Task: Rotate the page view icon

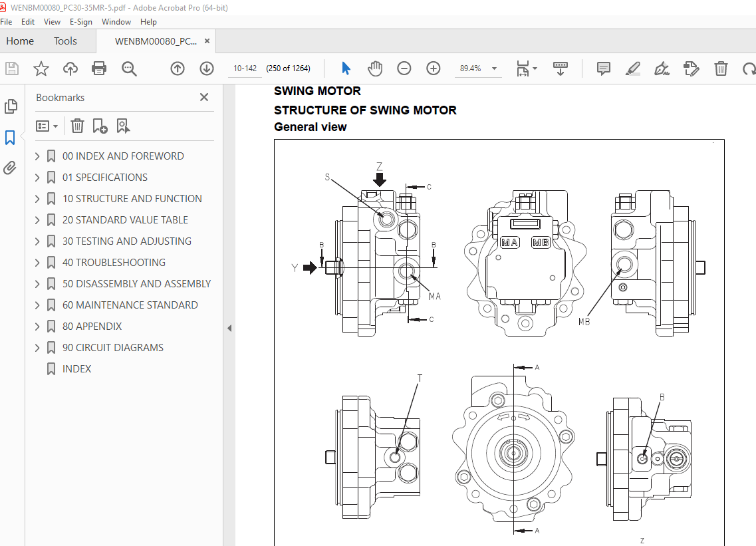Action: (749, 68)
